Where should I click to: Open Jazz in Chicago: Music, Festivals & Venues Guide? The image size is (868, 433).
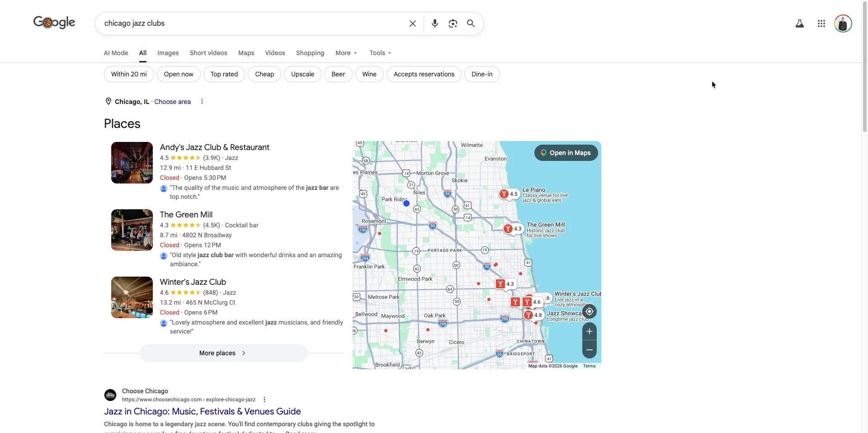202,411
